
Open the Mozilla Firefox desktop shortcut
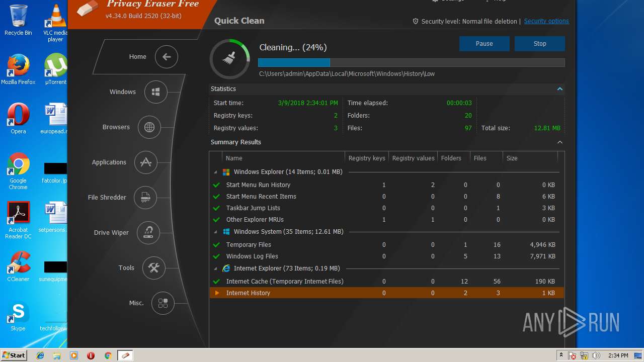click(18, 70)
